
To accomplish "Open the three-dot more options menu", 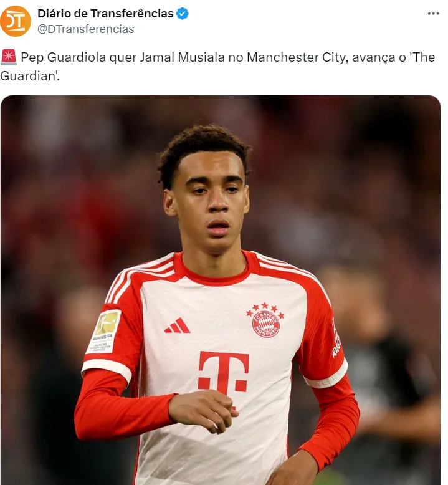I will click(433, 14).
